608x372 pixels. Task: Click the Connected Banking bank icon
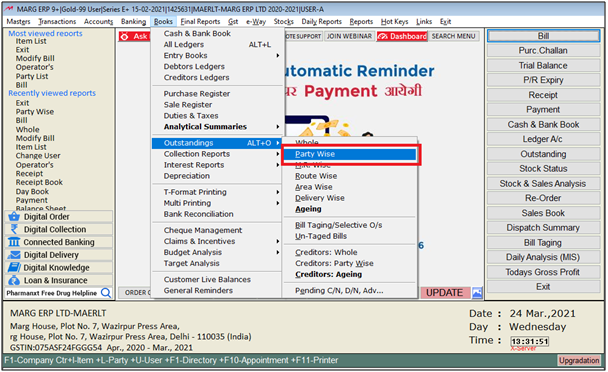(14, 242)
